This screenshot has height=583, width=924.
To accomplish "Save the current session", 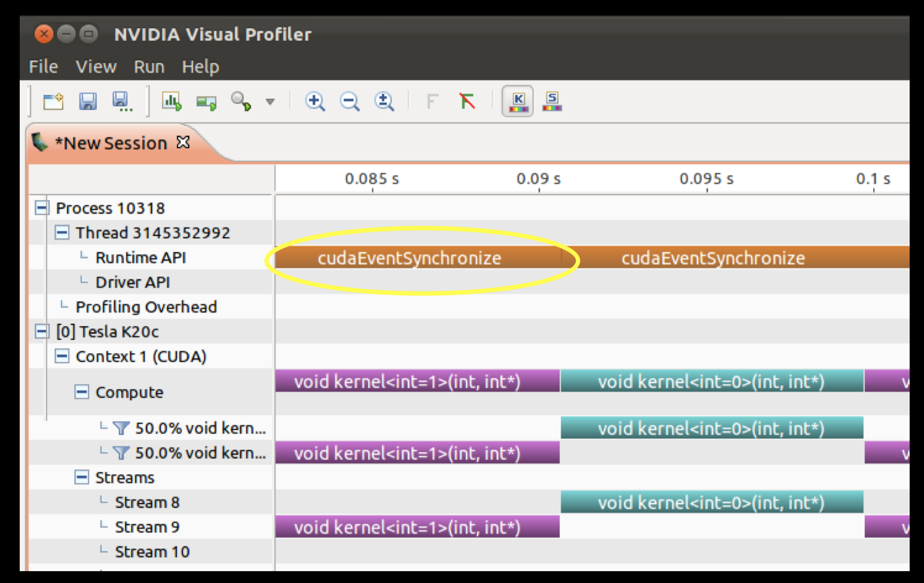I will pyautogui.click(x=88, y=102).
